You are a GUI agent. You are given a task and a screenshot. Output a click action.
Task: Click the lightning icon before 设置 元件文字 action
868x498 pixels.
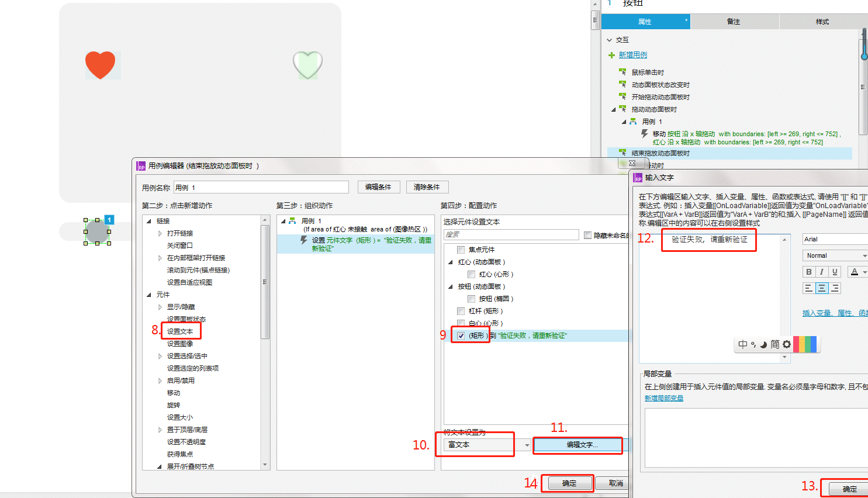[304, 240]
